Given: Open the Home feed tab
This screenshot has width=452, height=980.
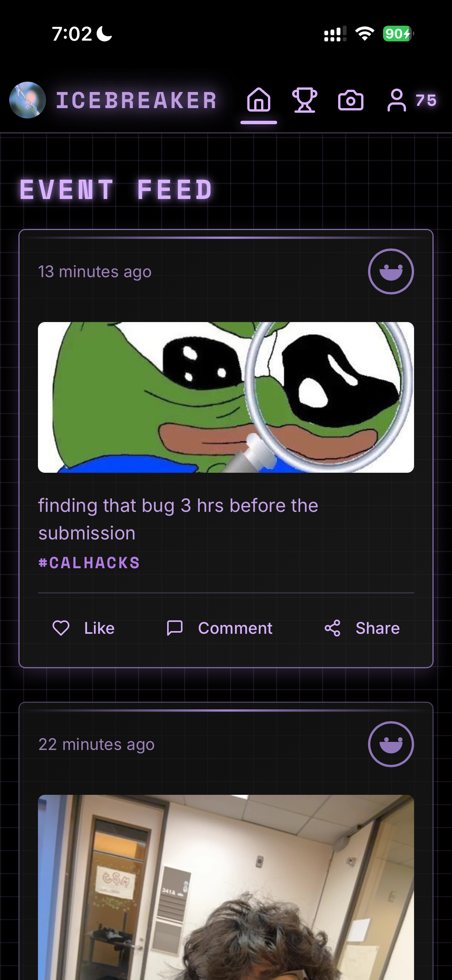Looking at the screenshot, I should point(259,100).
